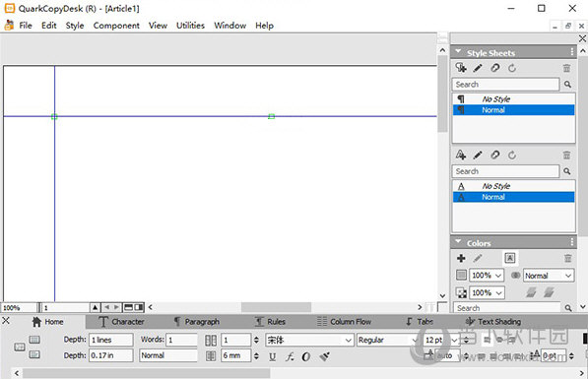The image size is (588, 379).
Task: Select Normal paragraph style sheet
Action: [514, 110]
